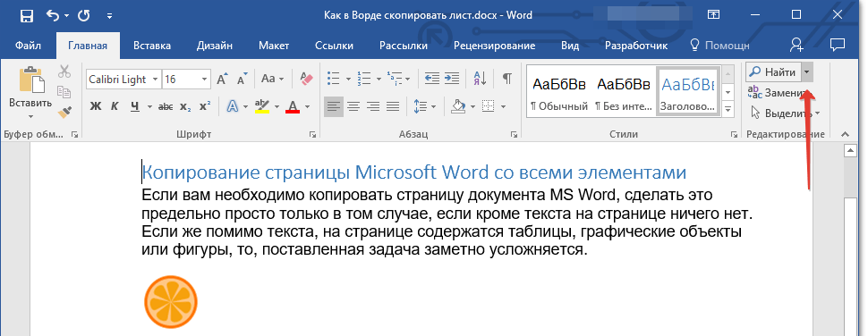This screenshot has width=868, height=336.
Task: Click the Помощник lightbulb search field
Action: click(719, 46)
